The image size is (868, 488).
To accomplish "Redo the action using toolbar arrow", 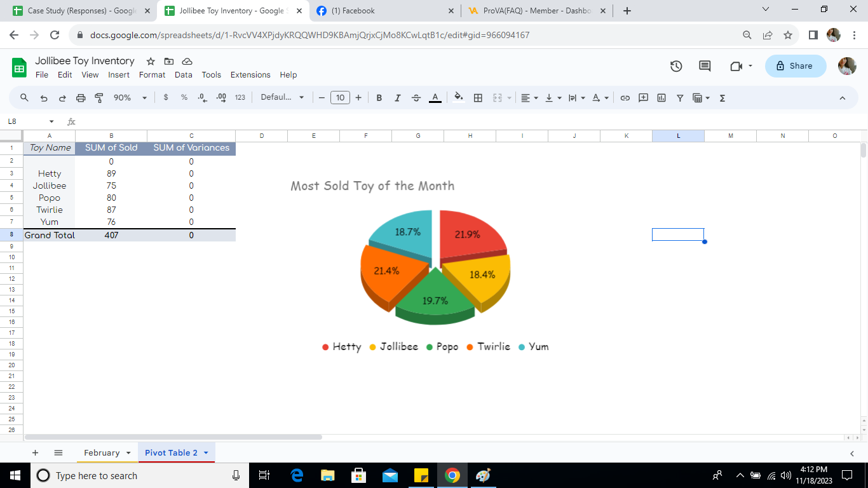I will pos(62,98).
